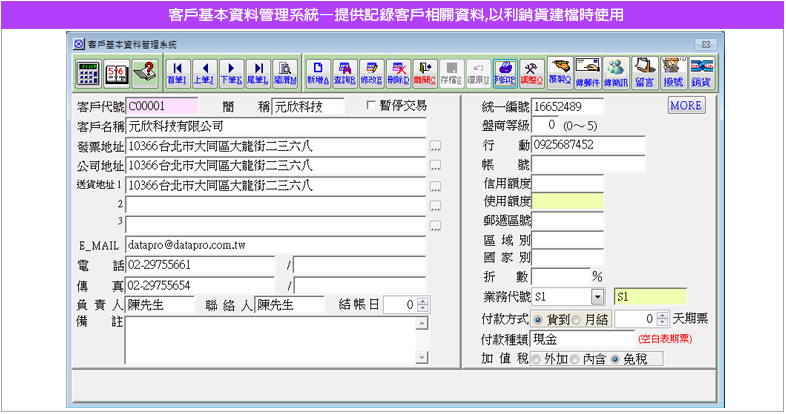
Task: Open the calendar icon in toolbar
Action: pyautogui.click(x=117, y=72)
